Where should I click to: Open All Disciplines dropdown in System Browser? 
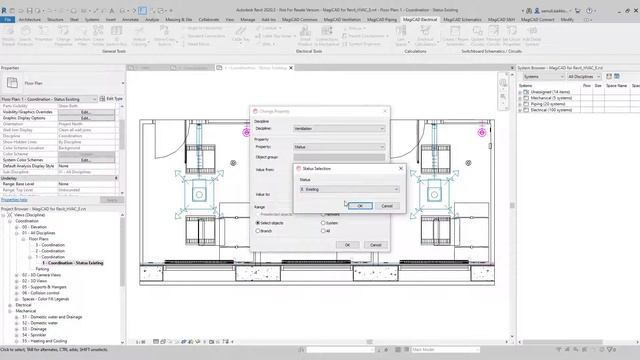(584, 77)
